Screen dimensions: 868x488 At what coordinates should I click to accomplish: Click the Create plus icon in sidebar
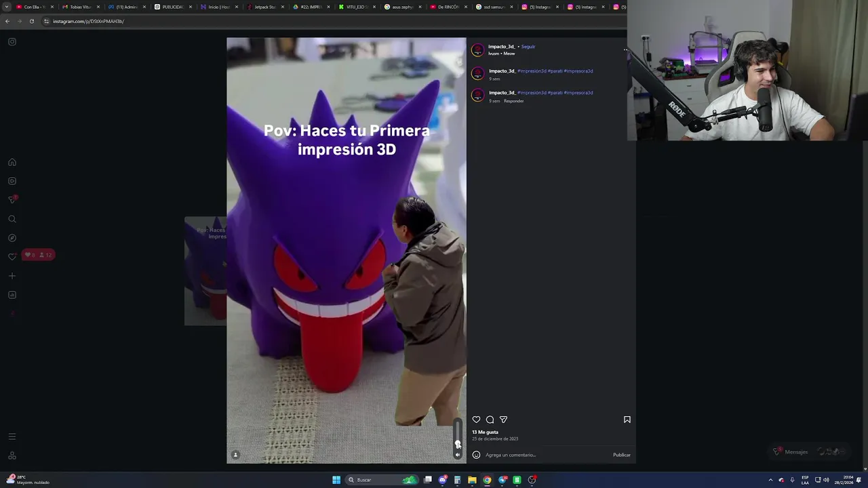pyautogui.click(x=12, y=276)
